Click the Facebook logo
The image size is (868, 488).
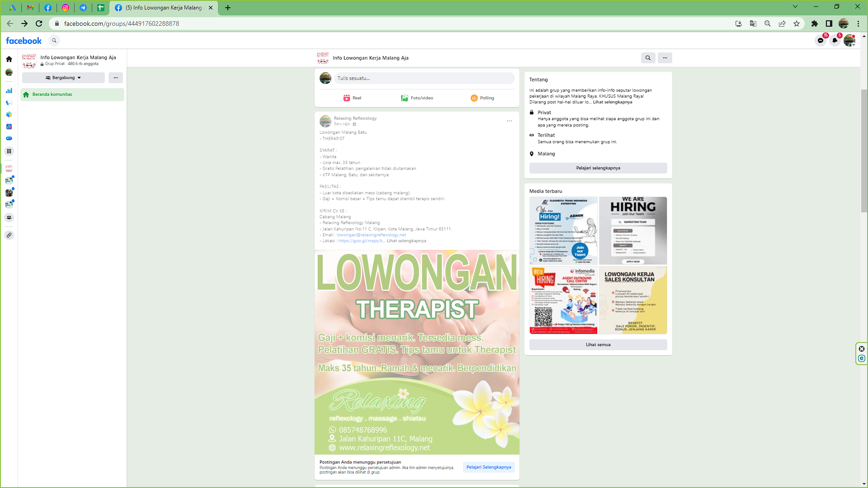(x=24, y=41)
